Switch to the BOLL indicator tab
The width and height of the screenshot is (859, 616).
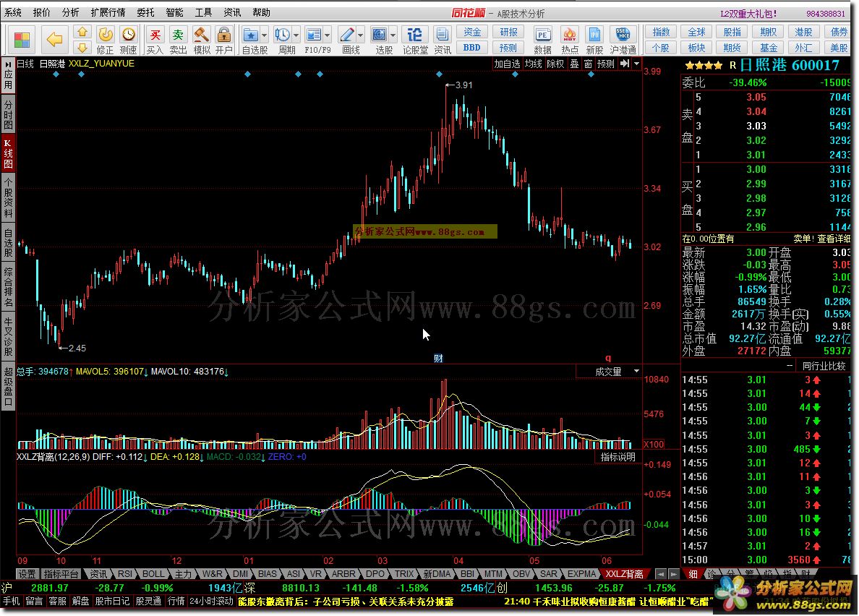(x=153, y=574)
